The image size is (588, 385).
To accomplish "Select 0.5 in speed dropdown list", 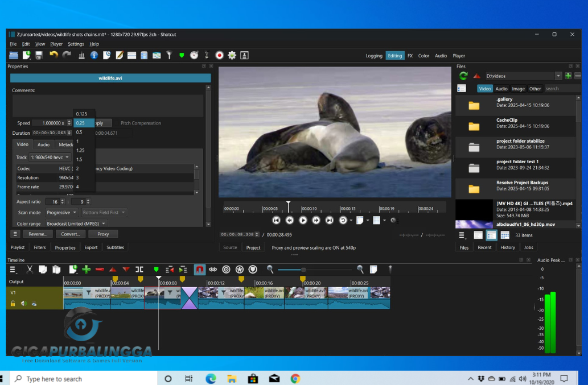I will (84, 132).
